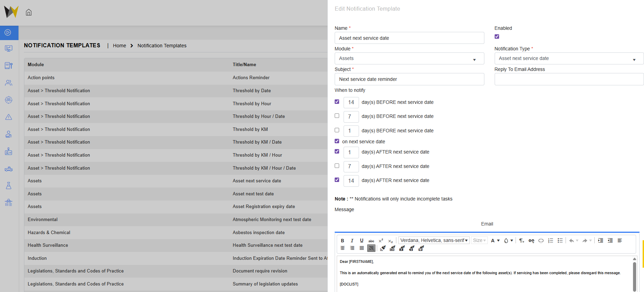Click the Reply To Email Address field
Screen dimensions: 644x292
pyautogui.click(x=569, y=79)
